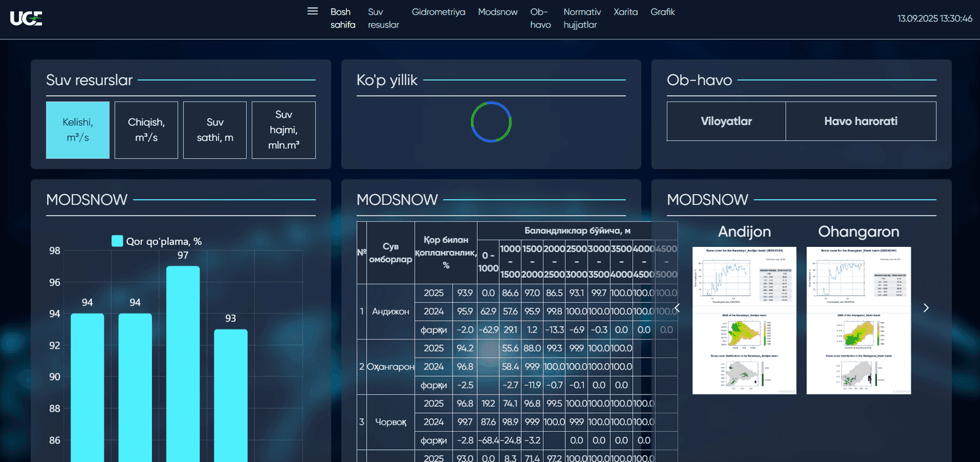Open Xarita page
The width and height of the screenshot is (980, 462).
coord(625,12)
